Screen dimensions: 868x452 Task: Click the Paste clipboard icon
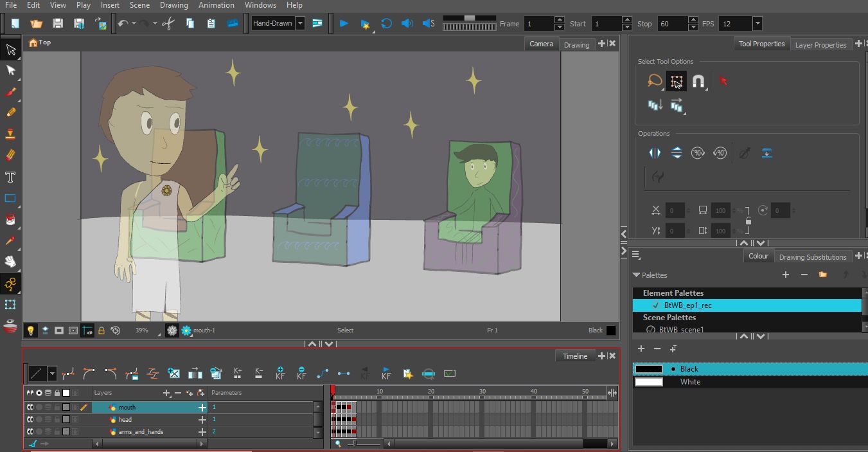tap(211, 24)
